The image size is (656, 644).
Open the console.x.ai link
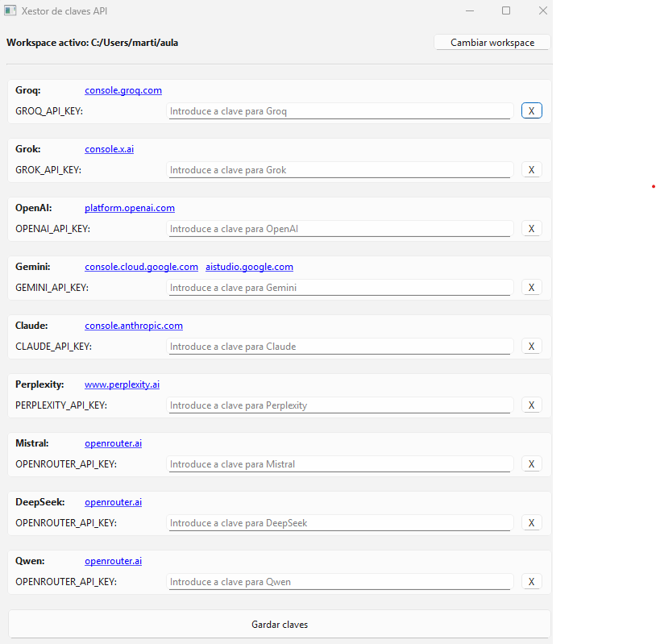coord(109,149)
